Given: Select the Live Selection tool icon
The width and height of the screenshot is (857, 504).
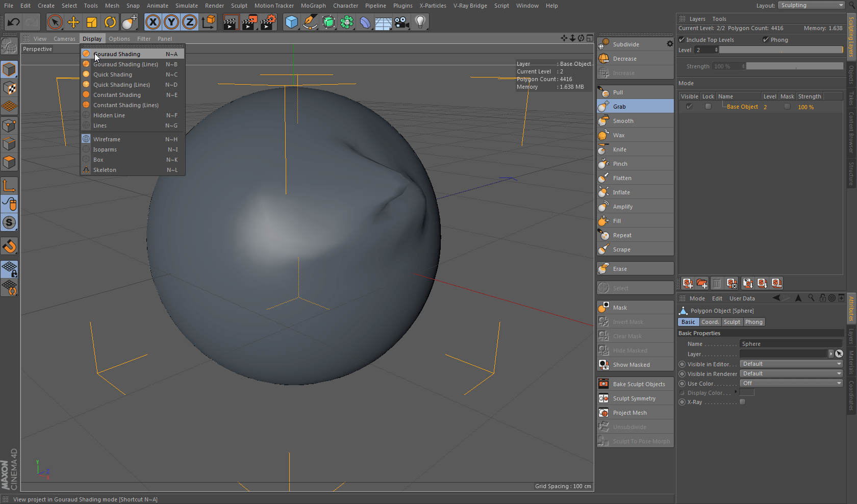Looking at the screenshot, I should coord(55,22).
